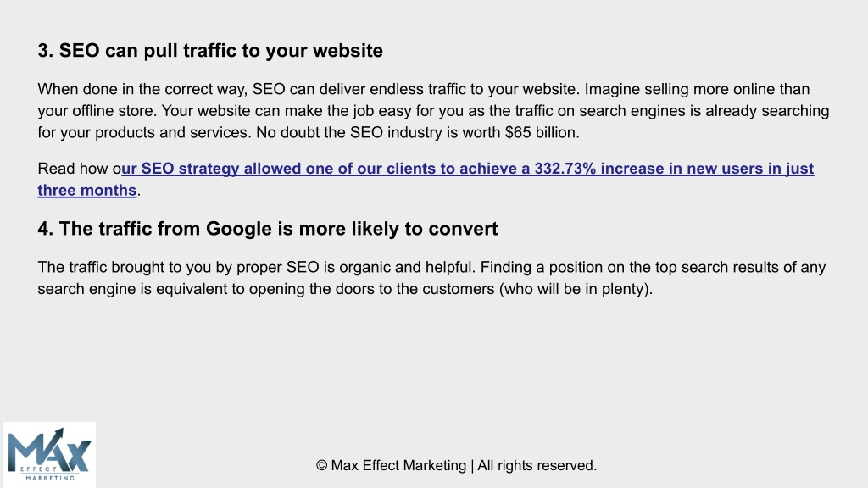
Task: Click the word MARKETING in the logo
Action: [50, 478]
